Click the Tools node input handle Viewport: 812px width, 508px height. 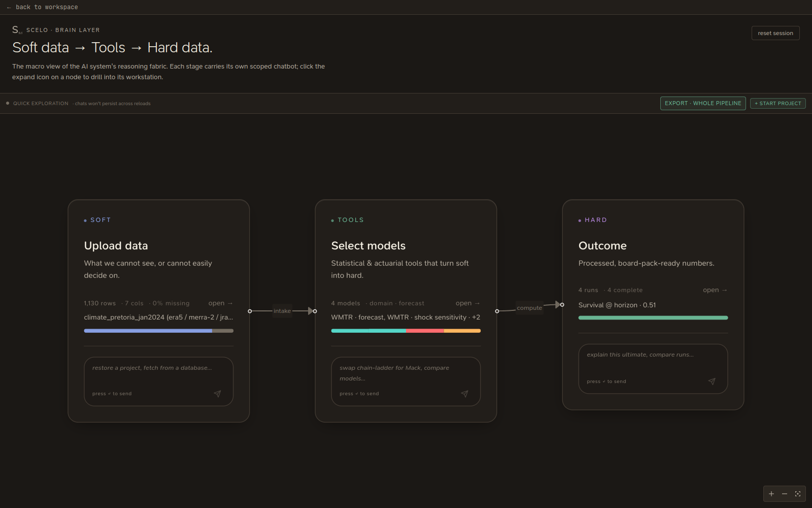(x=315, y=311)
